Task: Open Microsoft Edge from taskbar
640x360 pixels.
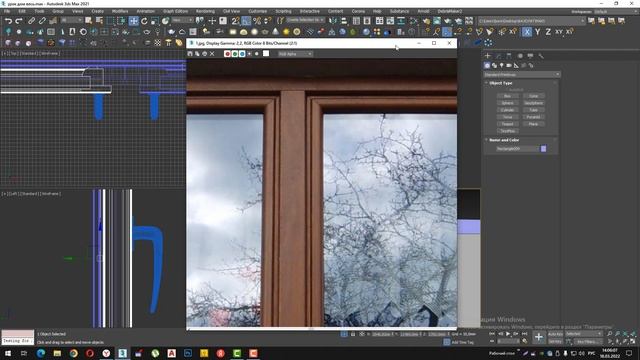Action: point(41,353)
